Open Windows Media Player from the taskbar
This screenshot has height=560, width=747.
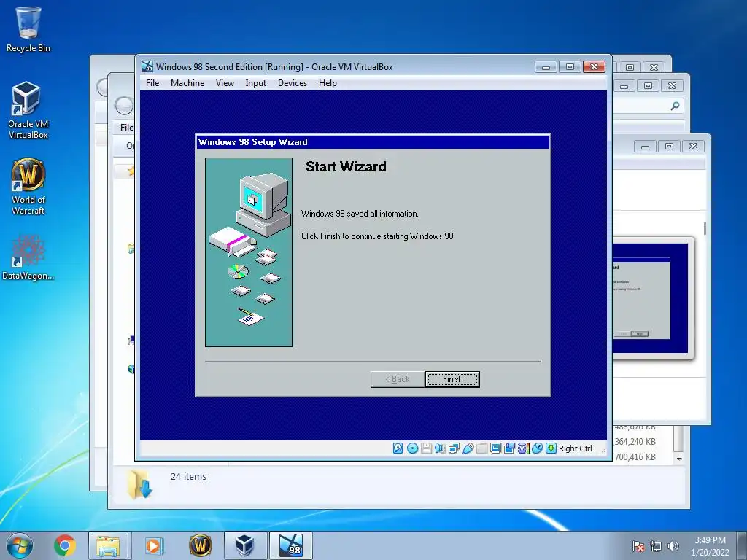[x=153, y=545]
